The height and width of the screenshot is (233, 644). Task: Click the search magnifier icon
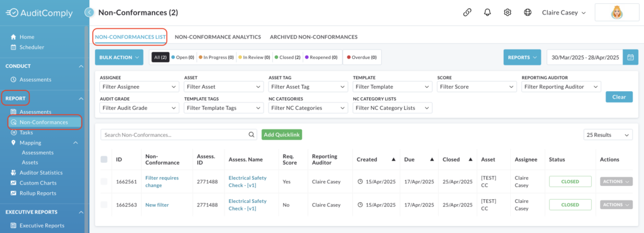coord(252,134)
